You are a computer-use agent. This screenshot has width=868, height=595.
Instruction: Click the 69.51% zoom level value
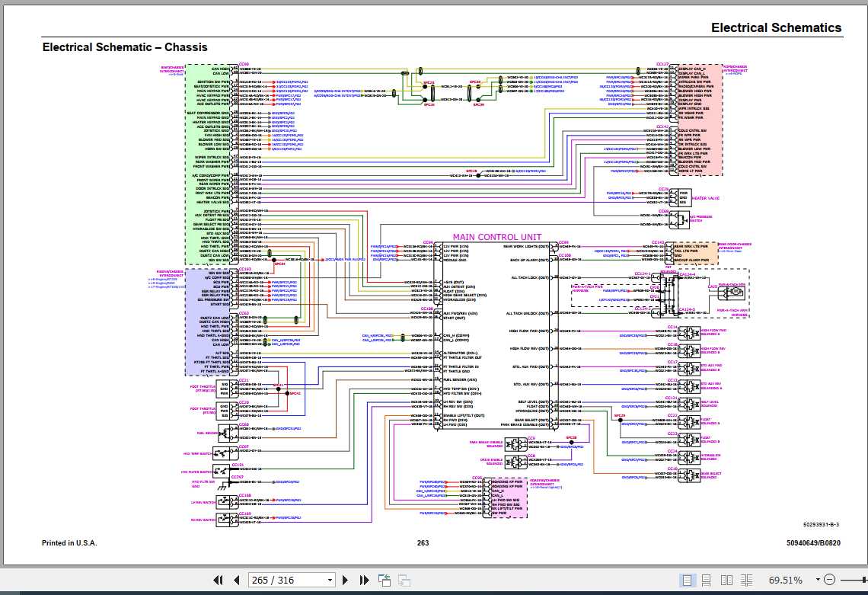[785, 580]
